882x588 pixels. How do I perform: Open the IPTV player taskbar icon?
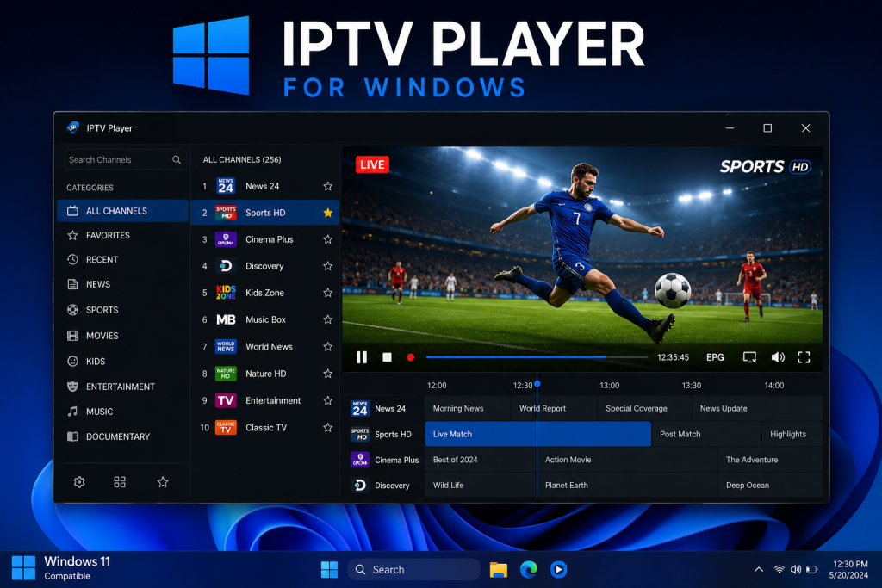(558, 569)
